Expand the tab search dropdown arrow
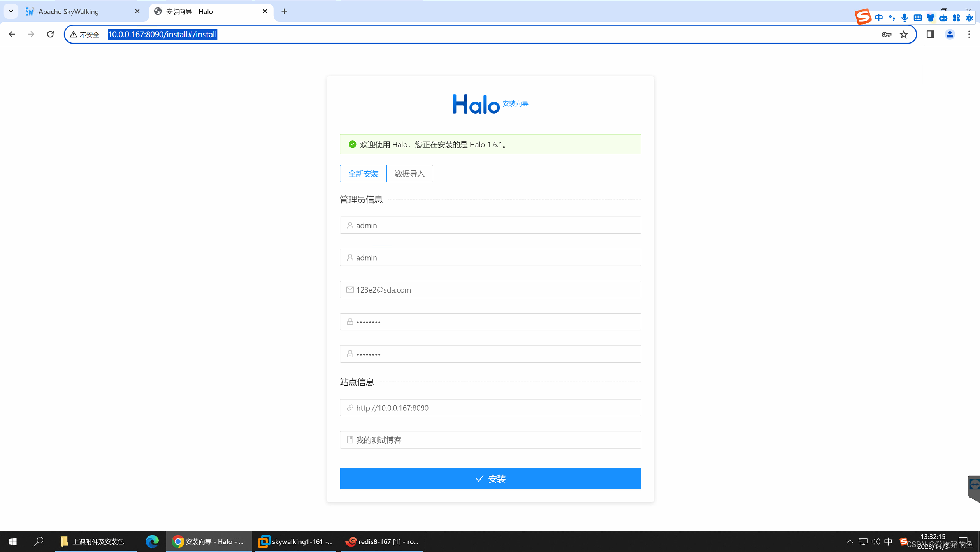This screenshot has height=552, width=980. pos(11,11)
